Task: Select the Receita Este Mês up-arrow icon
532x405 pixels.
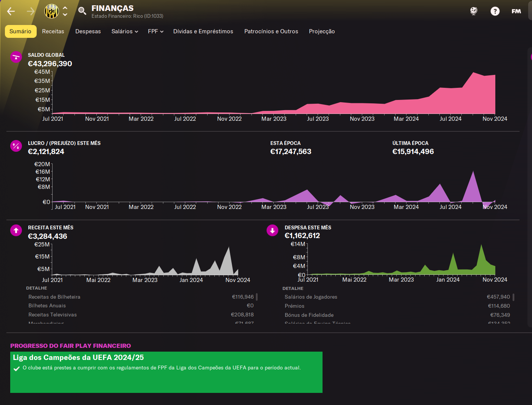Action: pos(16,230)
